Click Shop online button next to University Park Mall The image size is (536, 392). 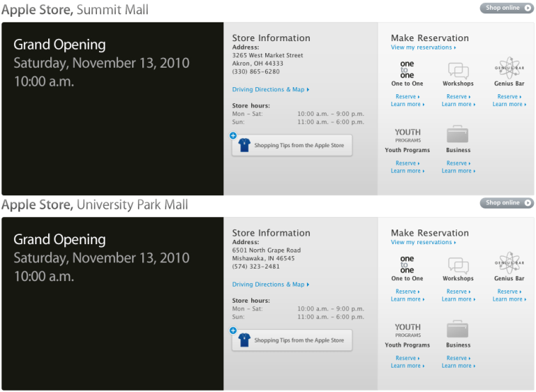coord(507,203)
